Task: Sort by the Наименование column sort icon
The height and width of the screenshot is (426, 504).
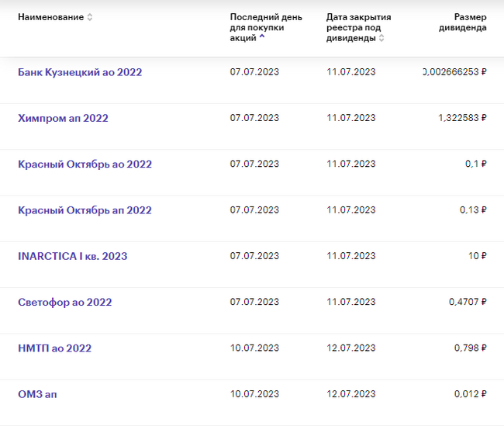Action: click(90, 17)
